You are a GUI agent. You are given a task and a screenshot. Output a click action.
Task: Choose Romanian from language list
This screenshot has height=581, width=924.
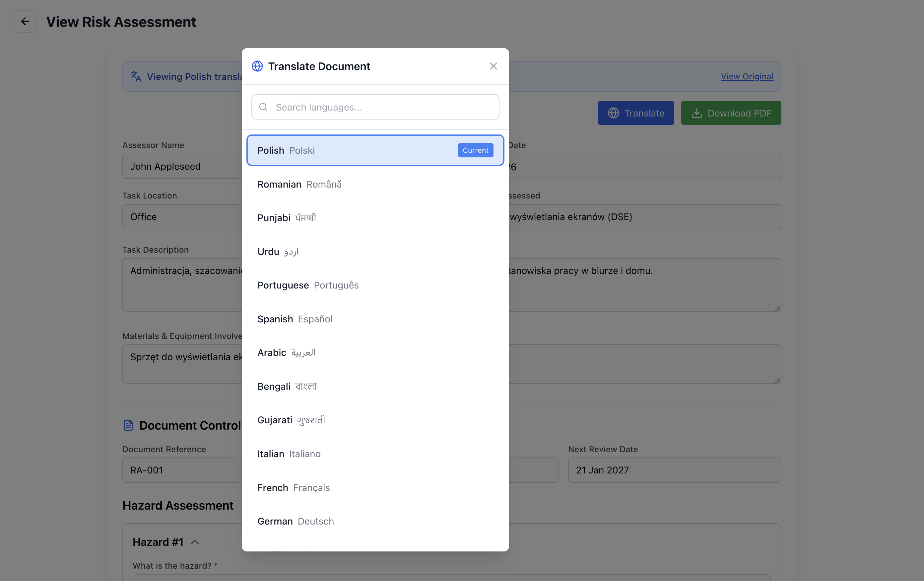click(375, 184)
